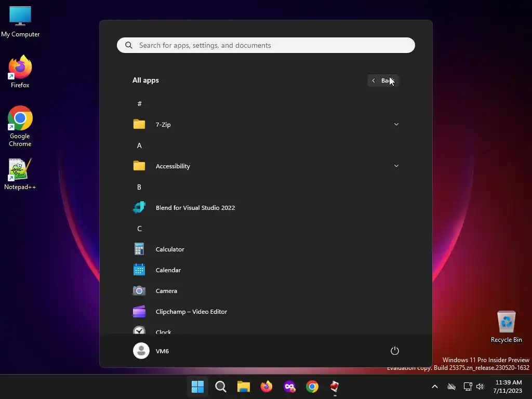Open Camera app icon
Screen dimensions: 532x399
point(139,291)
